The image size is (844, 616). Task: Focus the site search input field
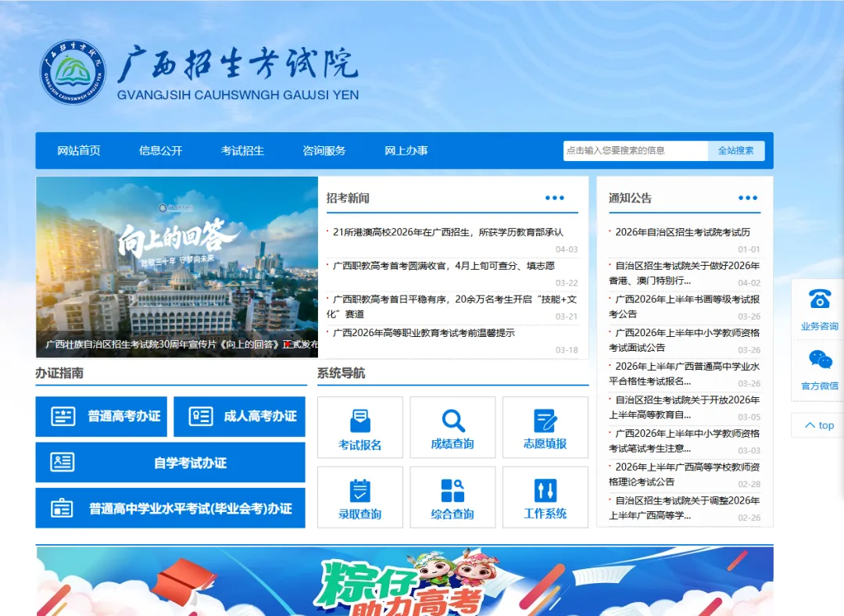(x=635, y=151)
